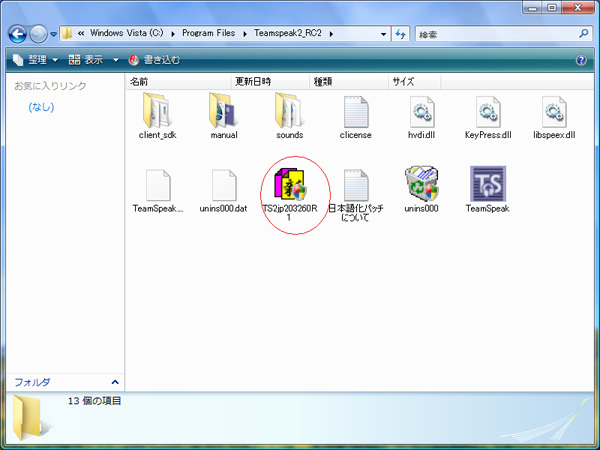
Task: Minimize the Explorer window
Action: click(533, 7)
